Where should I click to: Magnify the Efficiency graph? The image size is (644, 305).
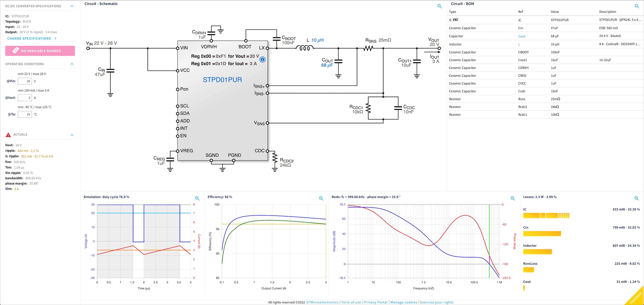tap(321, 198)
